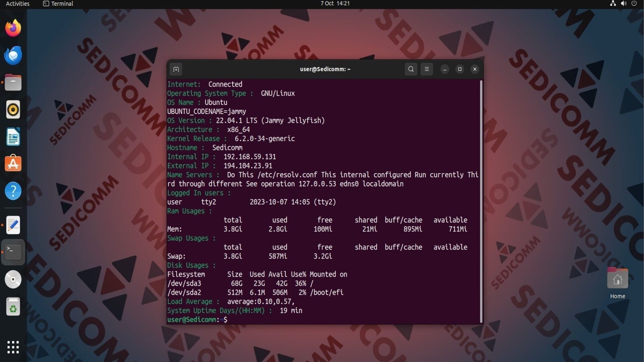The image size is (644, 362).
Task: Click the x86_64 architecture value
Action: click(238, 130)
